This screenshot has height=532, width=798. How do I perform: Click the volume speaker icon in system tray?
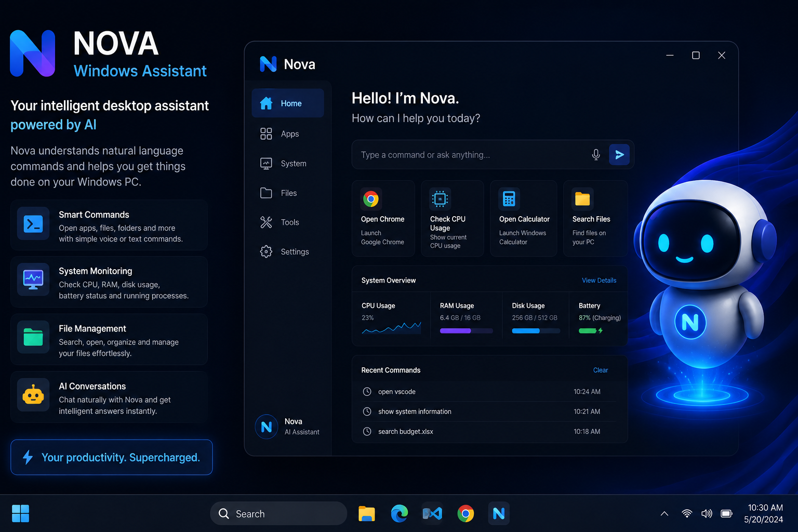point(707,513)
